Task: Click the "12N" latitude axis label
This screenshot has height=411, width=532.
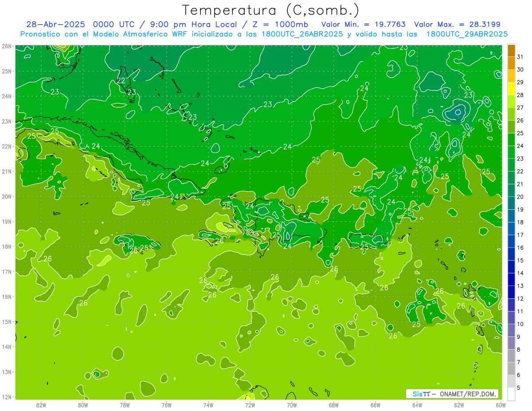Action: pyautogui.click(x=6, y=397)
